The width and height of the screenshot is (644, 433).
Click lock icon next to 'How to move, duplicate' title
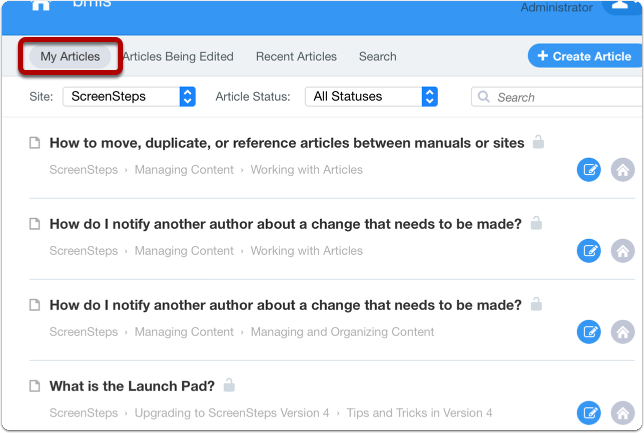tap(538, 142)
